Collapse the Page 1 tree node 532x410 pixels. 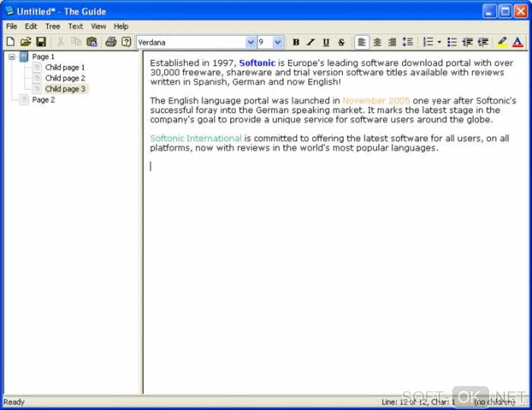point(12,57)
